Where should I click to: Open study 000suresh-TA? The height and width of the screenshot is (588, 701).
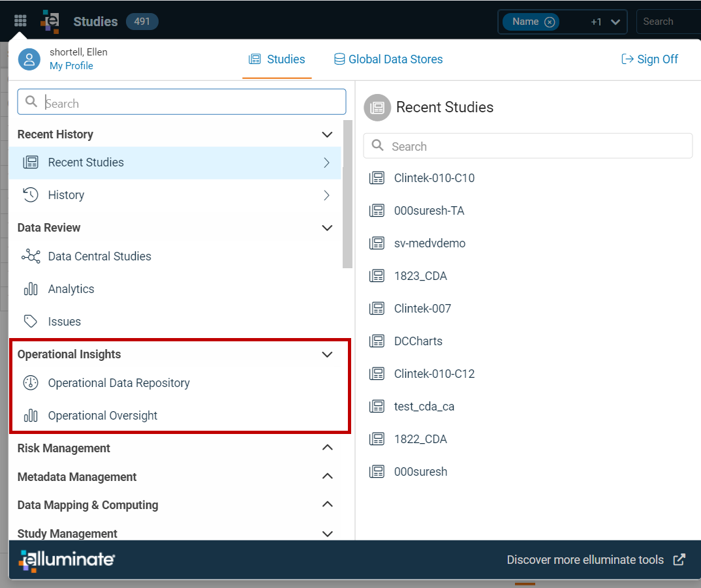429,211
